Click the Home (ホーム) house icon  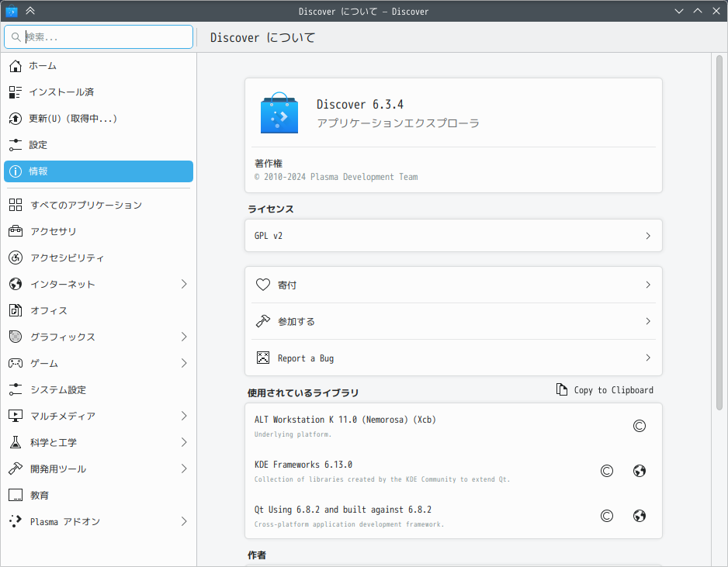16,66
